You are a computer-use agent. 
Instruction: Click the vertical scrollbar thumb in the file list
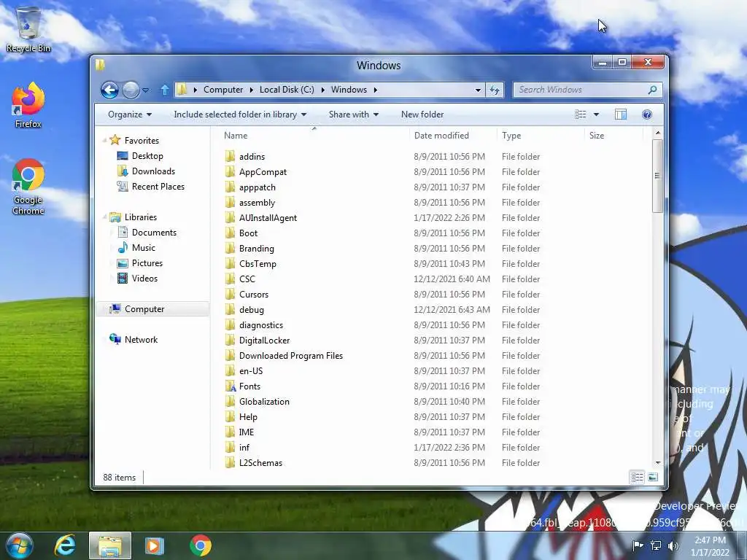click(x=657, y=176)
